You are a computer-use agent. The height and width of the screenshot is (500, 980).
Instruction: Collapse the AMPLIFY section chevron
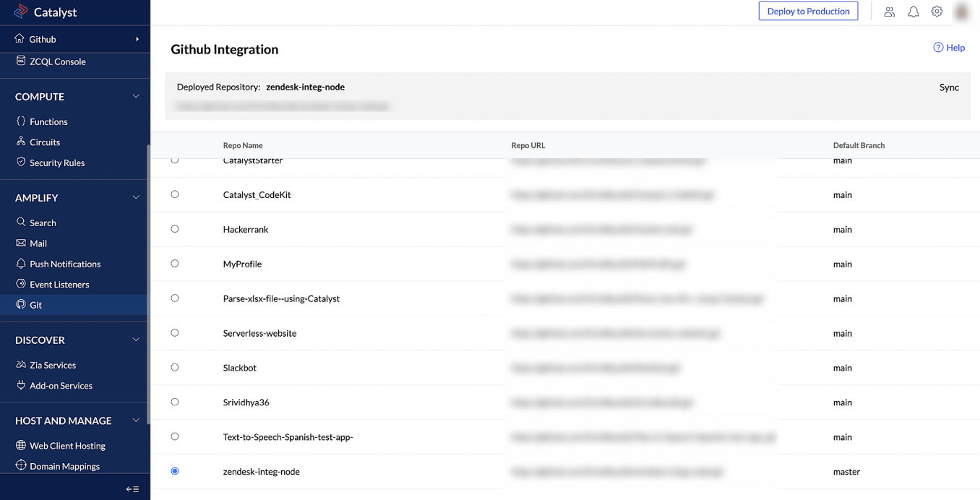pyautogui.click(x=136, y=197)
